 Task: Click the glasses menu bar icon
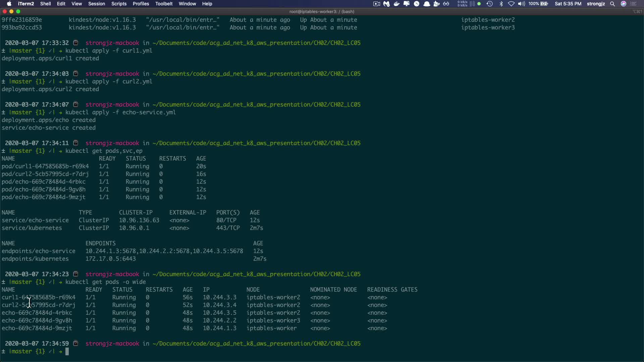446,4
